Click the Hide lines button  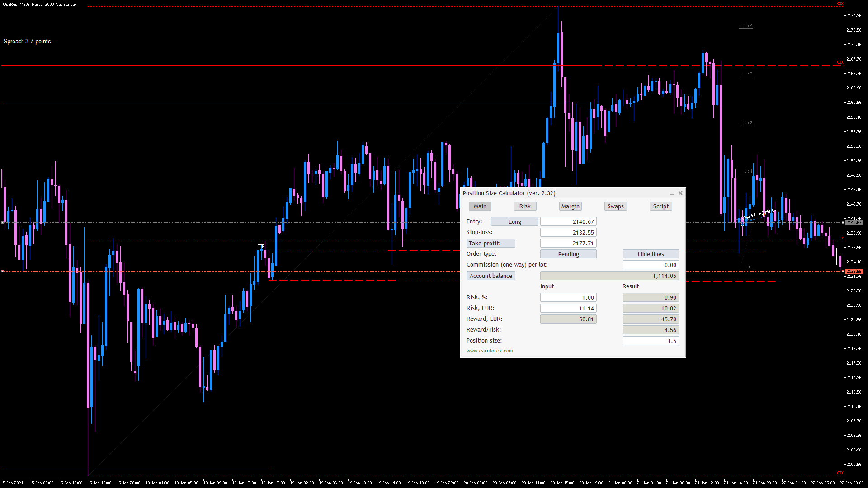click(x=651, y=254)
